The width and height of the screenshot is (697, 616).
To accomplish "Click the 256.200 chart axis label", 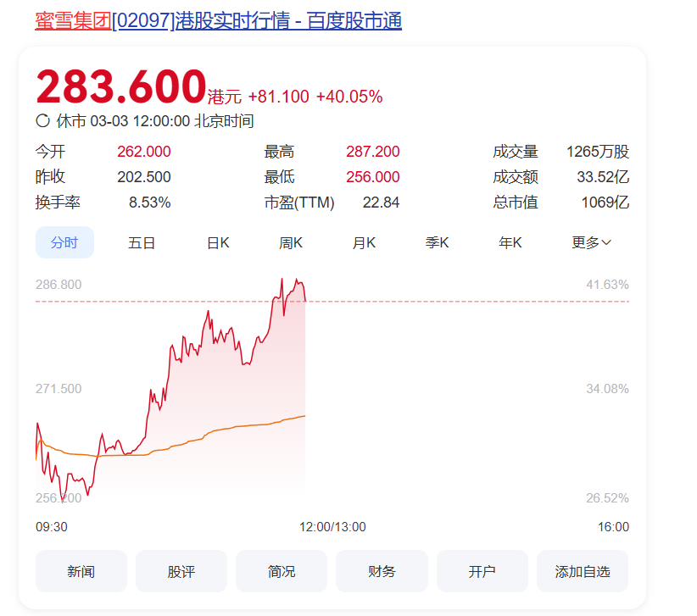I will [x=59, y=498].
